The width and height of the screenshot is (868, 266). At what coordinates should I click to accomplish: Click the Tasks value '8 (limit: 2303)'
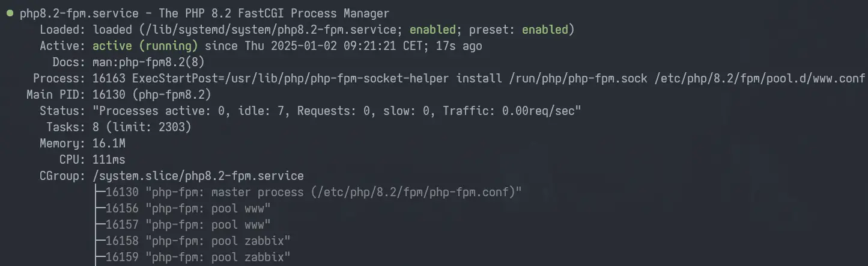[142, 127]
